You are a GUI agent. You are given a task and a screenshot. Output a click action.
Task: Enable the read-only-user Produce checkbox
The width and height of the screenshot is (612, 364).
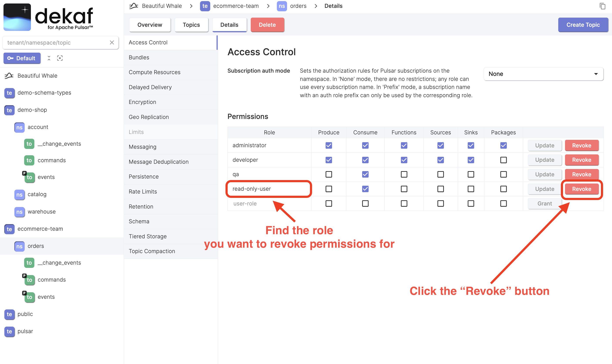point(329,189)
